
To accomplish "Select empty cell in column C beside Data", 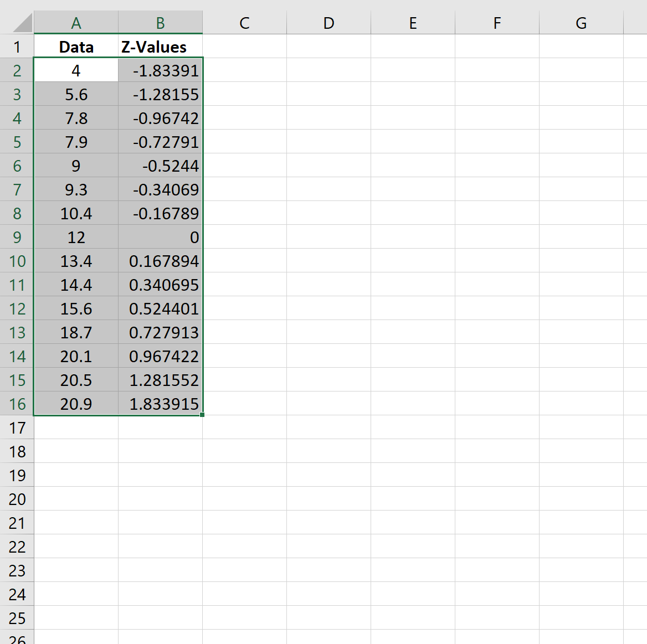I will click(244, 47).
